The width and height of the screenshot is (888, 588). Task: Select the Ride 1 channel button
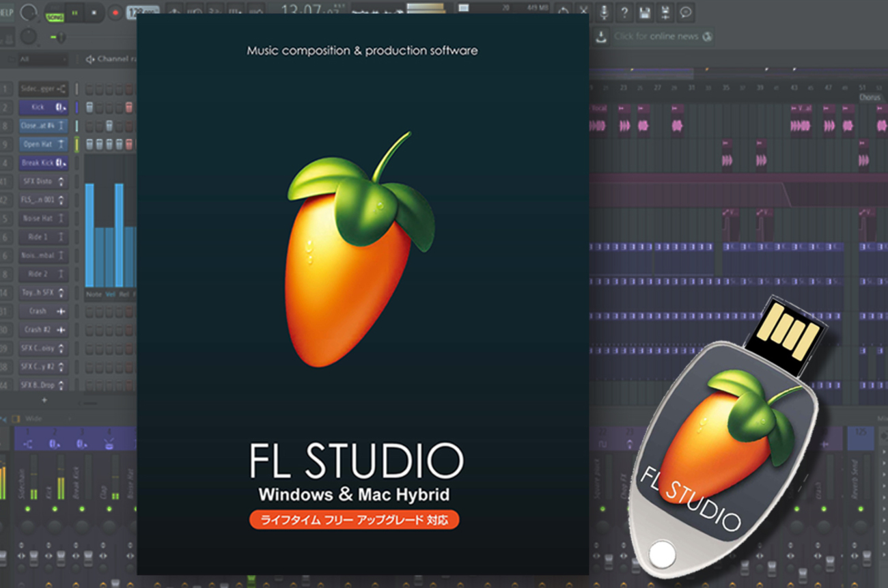tap(44, 237)
